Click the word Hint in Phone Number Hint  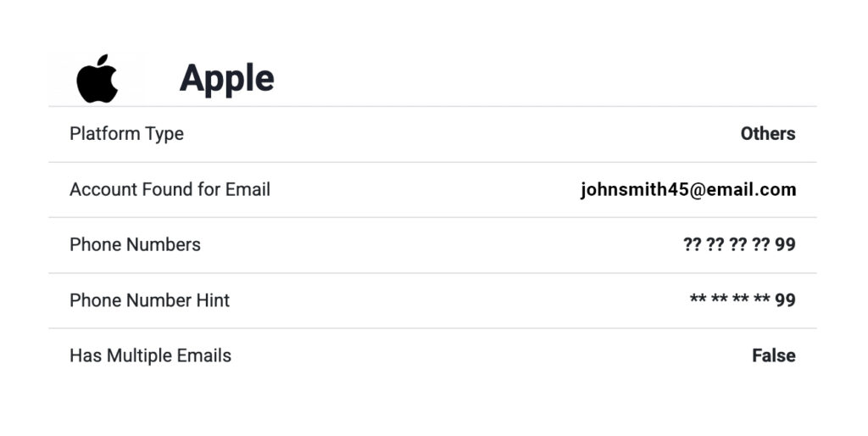(213, 300)
